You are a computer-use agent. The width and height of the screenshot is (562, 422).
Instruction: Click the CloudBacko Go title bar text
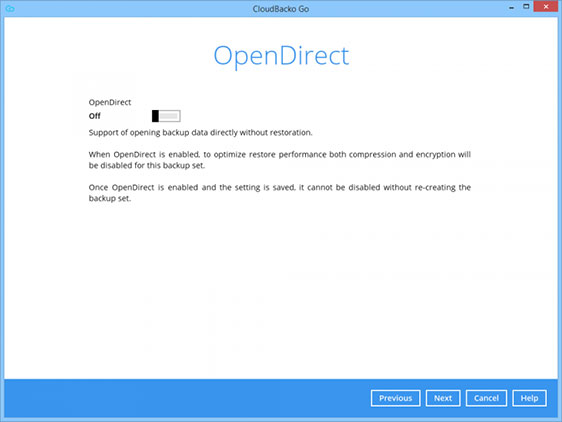[281, 9]
